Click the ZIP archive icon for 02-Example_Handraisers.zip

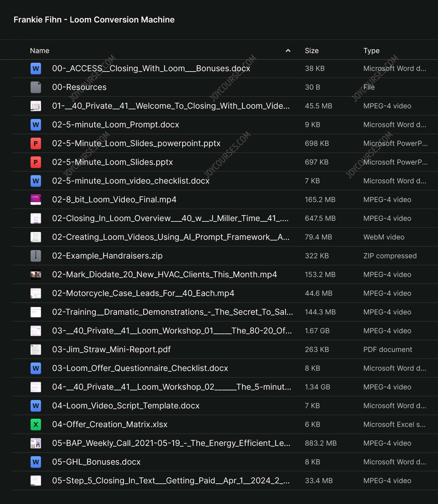(36, 256)
